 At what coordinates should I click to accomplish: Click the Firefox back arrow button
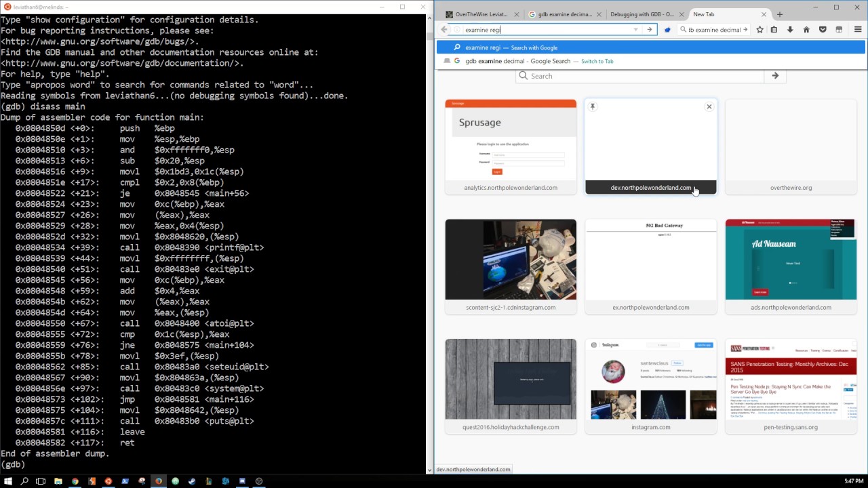(444, 30)
